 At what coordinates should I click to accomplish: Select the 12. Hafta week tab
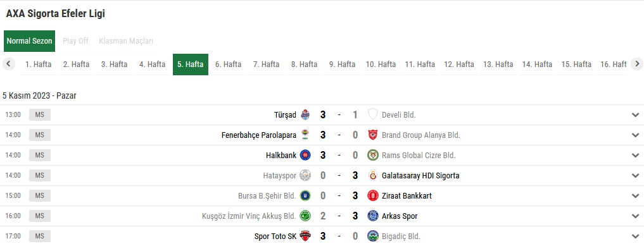tap(459, 65)
